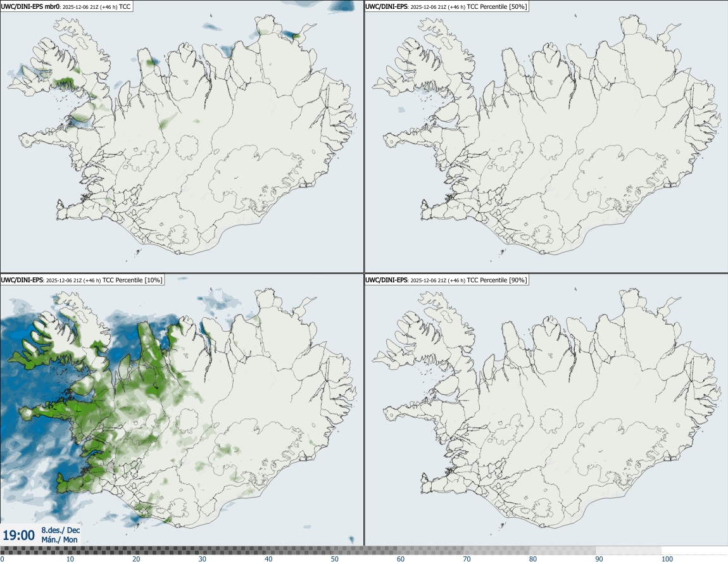
Task: Click the 'Mán./ Mon' weekday text
Action: (60, 540)
